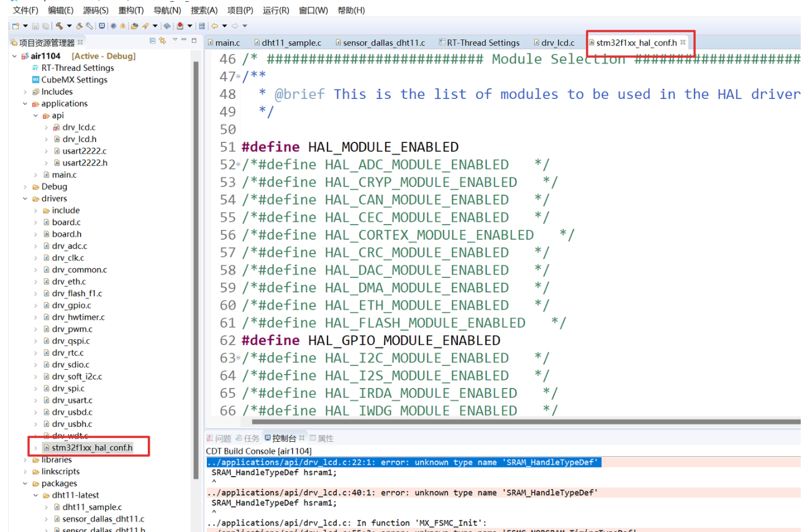Open the dropdown arrow beside New icon
This screenshot has height=532, width=812.
[25, 26]
